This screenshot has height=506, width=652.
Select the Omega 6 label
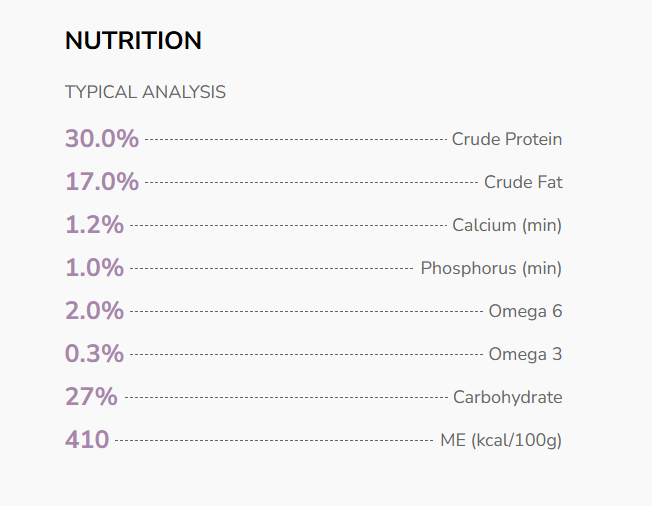(525, 311)
